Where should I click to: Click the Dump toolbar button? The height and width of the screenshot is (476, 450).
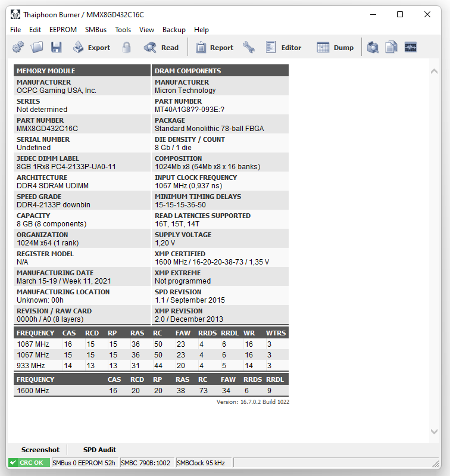335,47
